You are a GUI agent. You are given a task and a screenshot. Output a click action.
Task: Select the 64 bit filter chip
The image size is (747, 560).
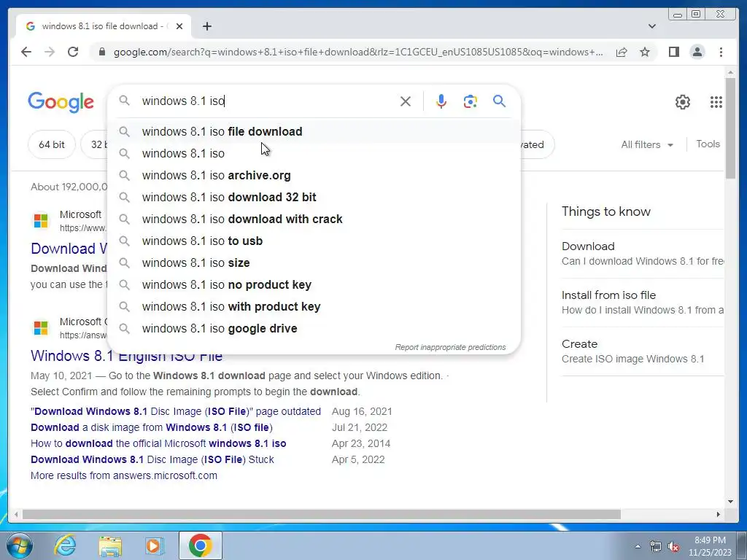pos(52,144)
